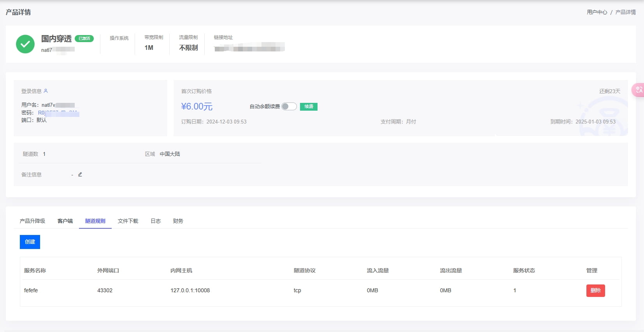Click the pencil edit icon for 备注信息
Screen dimensions: 644x332
(x=80, y=175)
